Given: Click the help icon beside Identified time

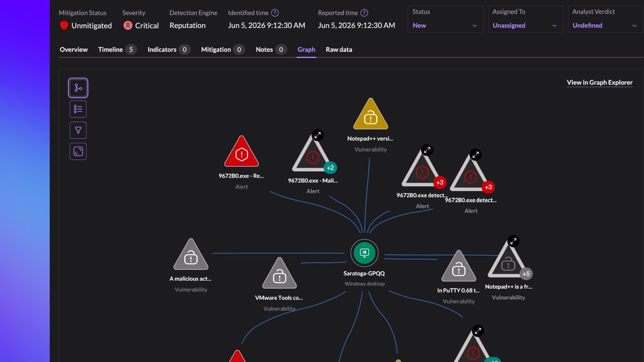Looking at the screenshot, I should click(275, 13).
